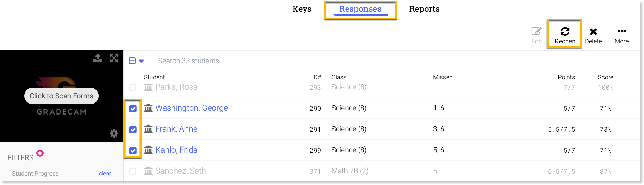Expand scanner panel to fullscreen

(114, 58)
